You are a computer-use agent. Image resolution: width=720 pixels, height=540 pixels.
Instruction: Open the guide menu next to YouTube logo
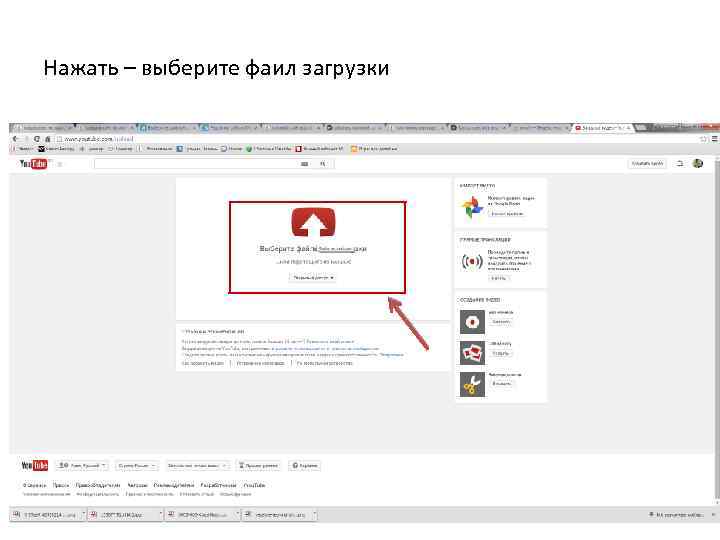(x=60, y=164)
